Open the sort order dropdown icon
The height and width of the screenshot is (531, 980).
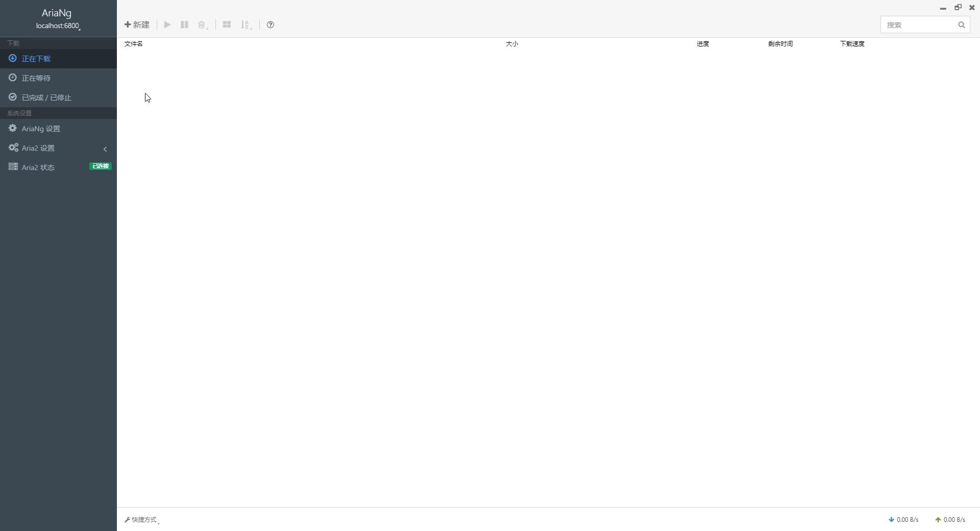point(246,25)
